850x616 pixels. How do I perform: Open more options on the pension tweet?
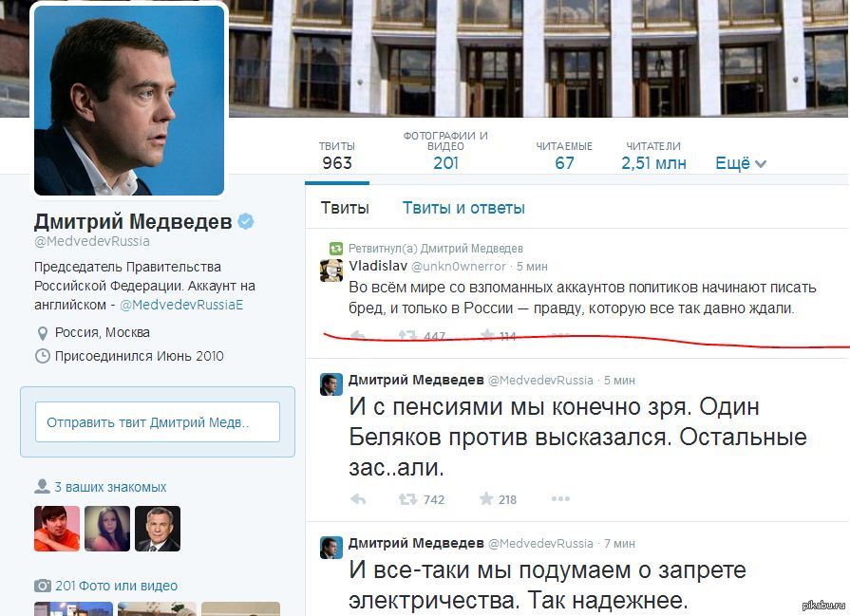click(560, 498)
